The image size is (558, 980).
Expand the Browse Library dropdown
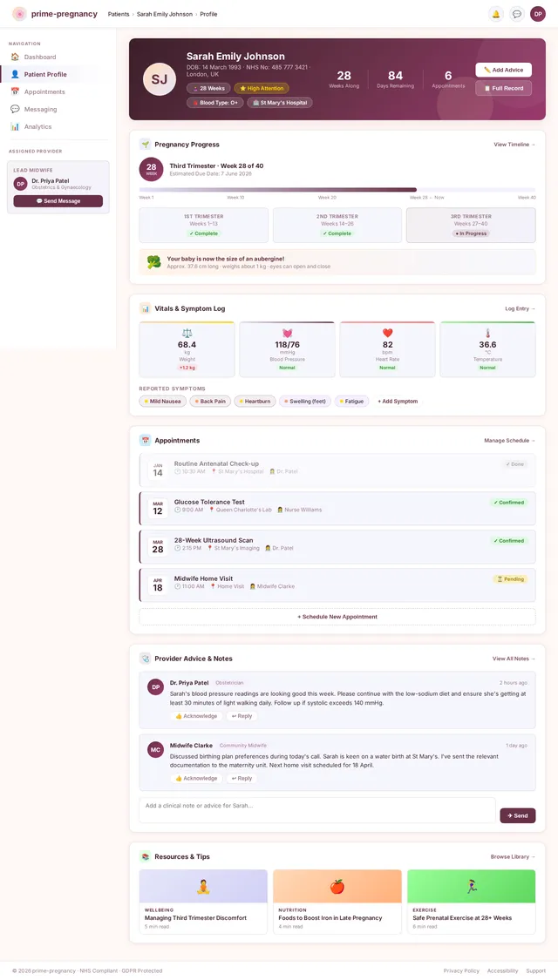[x=512, y=856]
